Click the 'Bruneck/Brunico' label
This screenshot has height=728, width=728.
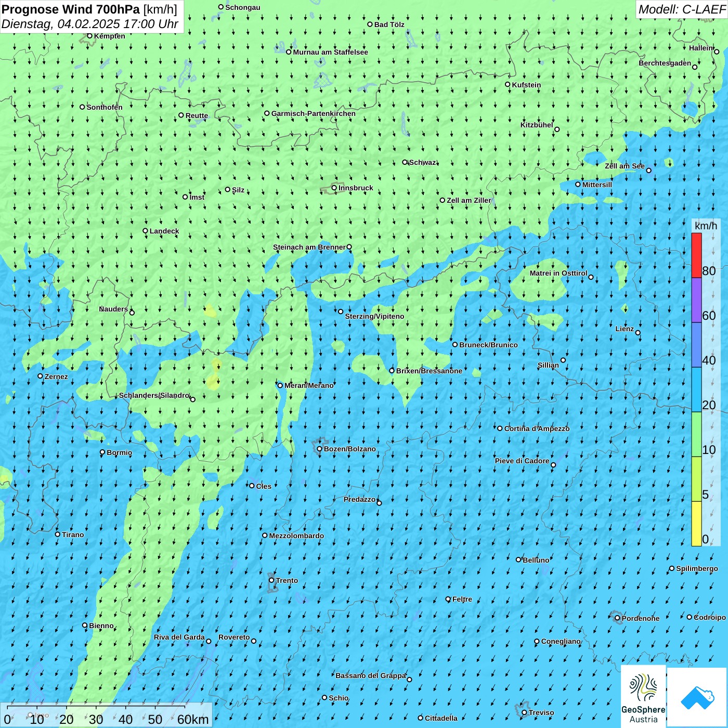coord(488,345)
